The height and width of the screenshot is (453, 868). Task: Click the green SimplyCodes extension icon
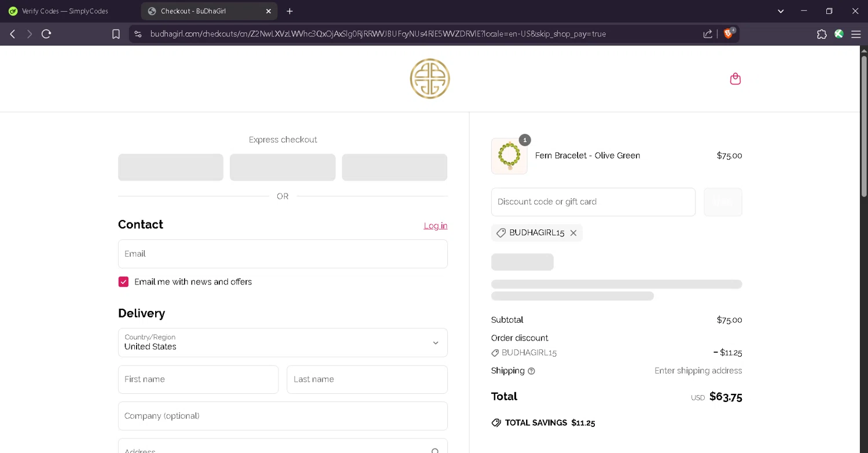pyautogui.click(x=838, y=34)
